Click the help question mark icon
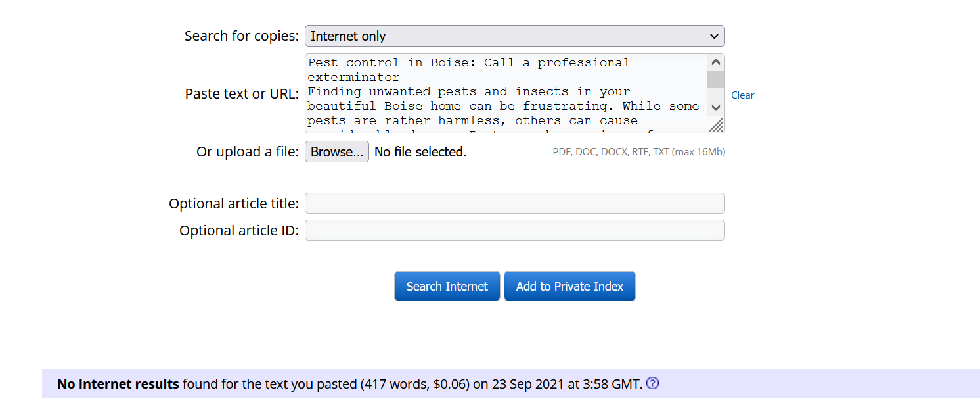 [x=652, y=383]
